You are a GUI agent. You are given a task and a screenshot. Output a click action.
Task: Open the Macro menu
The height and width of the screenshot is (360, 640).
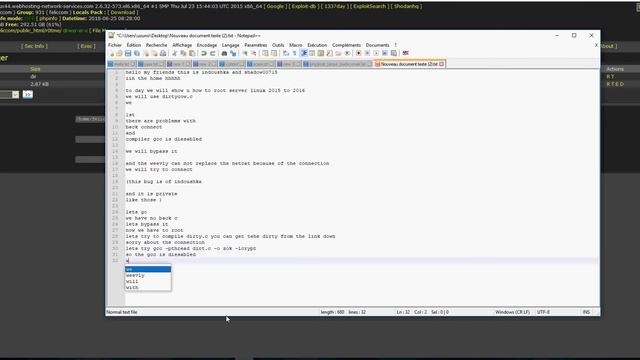[296, 45]
